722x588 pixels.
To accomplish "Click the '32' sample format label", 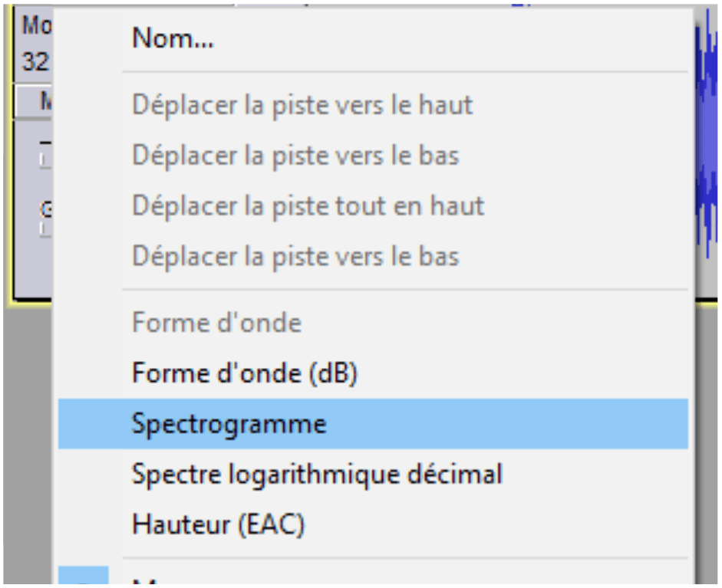I will [35, 61].
